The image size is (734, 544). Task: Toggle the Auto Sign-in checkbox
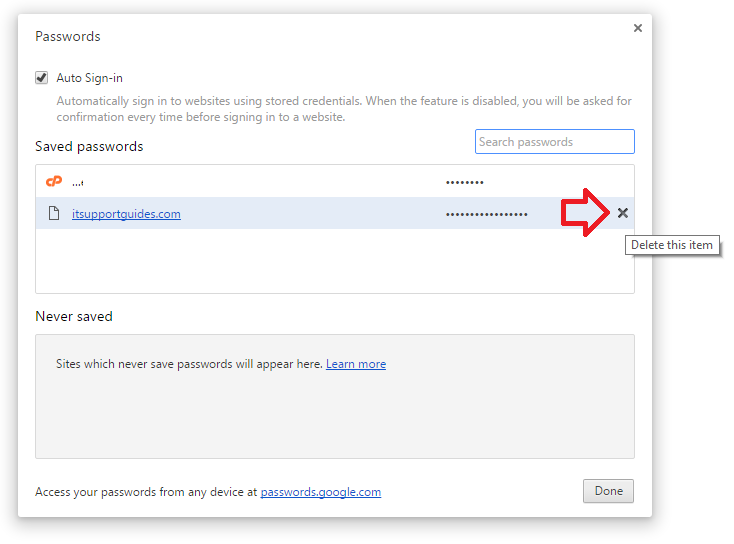tap(42, 77)
